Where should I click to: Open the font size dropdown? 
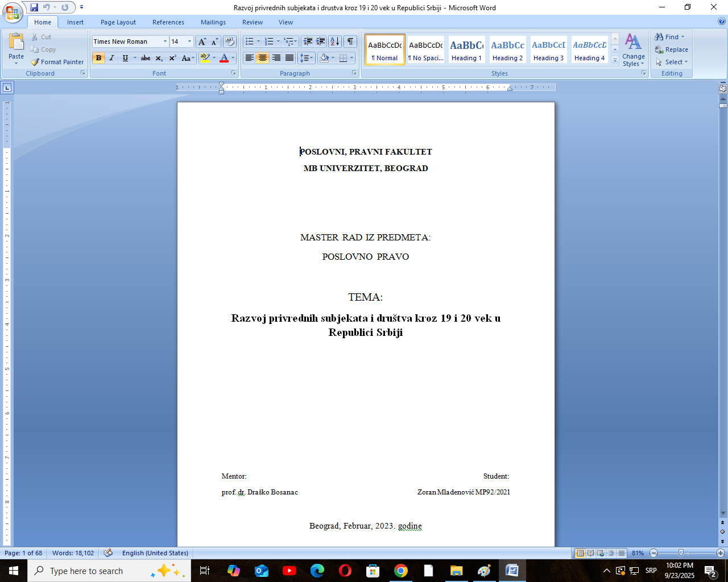pos(190,41)
